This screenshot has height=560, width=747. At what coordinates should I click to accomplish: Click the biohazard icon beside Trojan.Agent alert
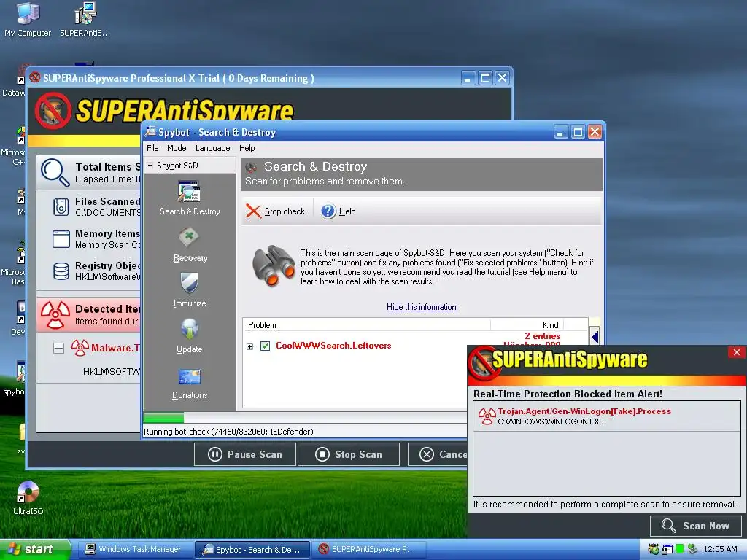[x=487, y=416]
